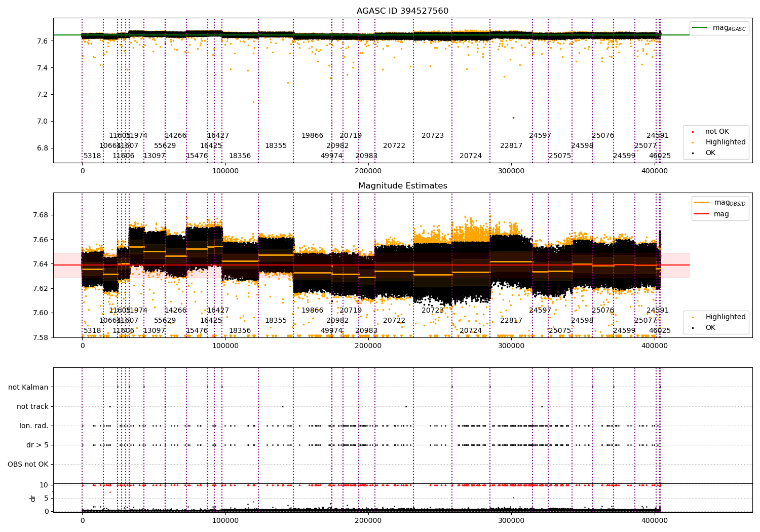Click the 200000 x tick under the bottom plot
Image resolution: width=760 pixels, height=532 pixels.
tap(368, 520)
